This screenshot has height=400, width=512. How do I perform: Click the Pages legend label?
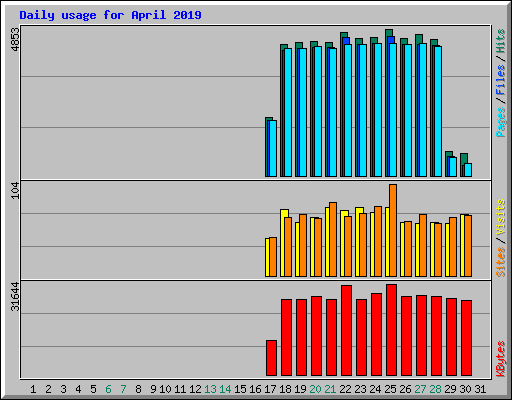click(501, 122)
